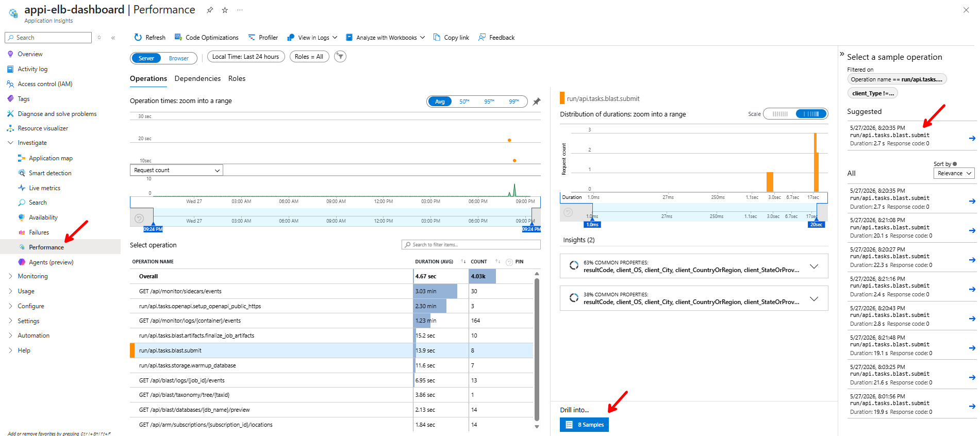Sort by DURATION (AVG) column
980x436 pixels.
(434, 262)
